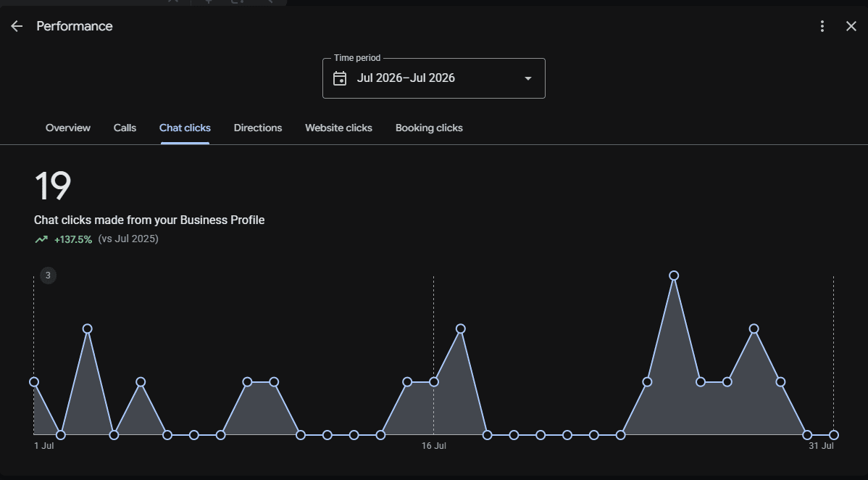The height and width of the screenshot is (480, 868).
Task: Select the peak data point just after 16 Jul
Action: 461,328
